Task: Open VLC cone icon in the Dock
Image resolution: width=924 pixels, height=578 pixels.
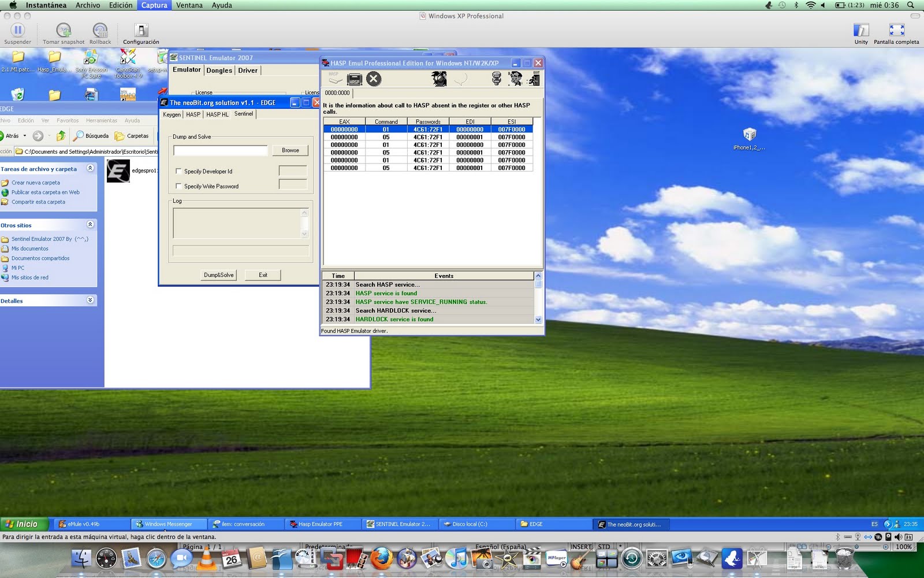Action: (x=206, y=558)
